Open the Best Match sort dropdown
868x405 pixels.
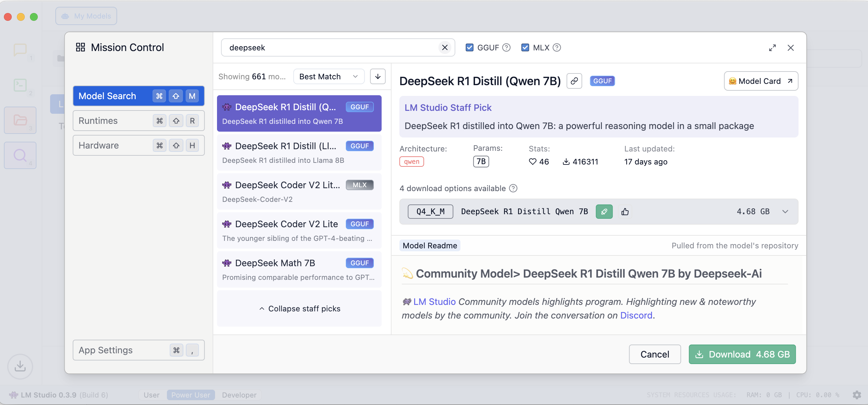[x=328, y=76]
